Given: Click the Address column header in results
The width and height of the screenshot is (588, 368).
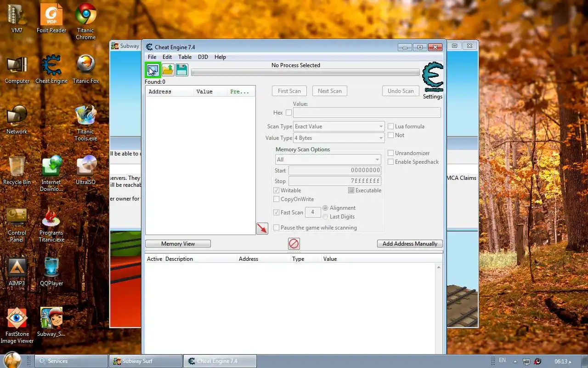Looking at the screenshot, I should pos(169,92).
